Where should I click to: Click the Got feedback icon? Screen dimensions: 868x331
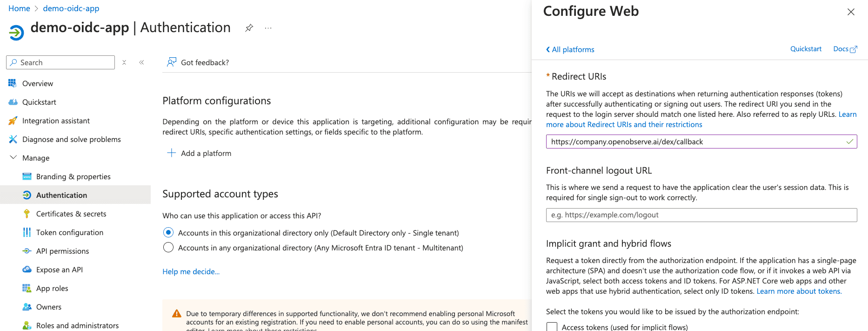pos(172,62)
